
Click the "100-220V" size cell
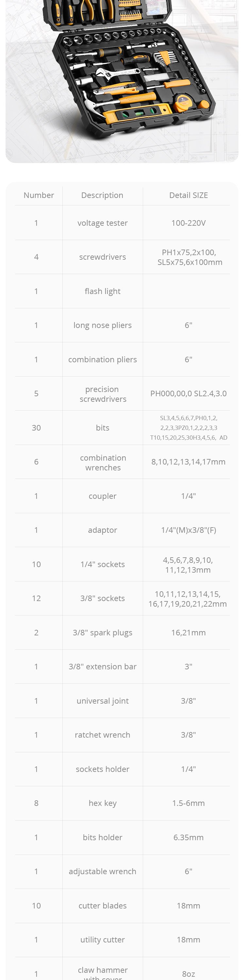188,223
